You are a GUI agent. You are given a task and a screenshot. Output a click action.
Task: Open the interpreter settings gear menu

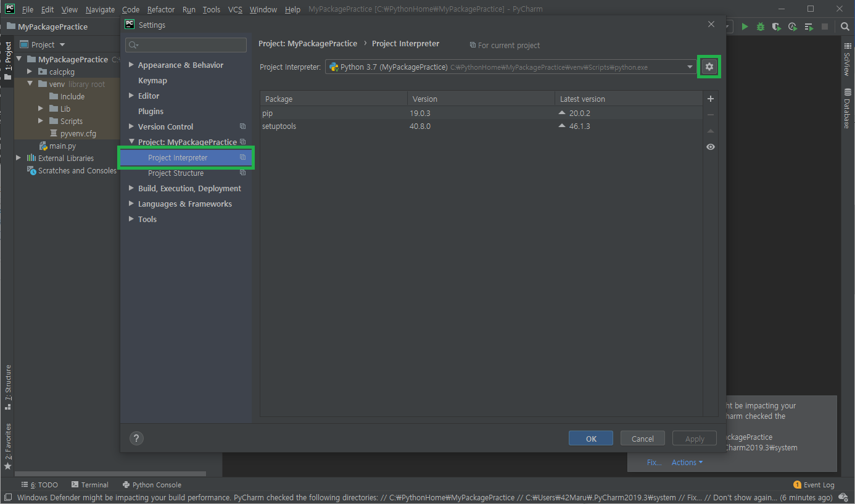tap(709, 67)
